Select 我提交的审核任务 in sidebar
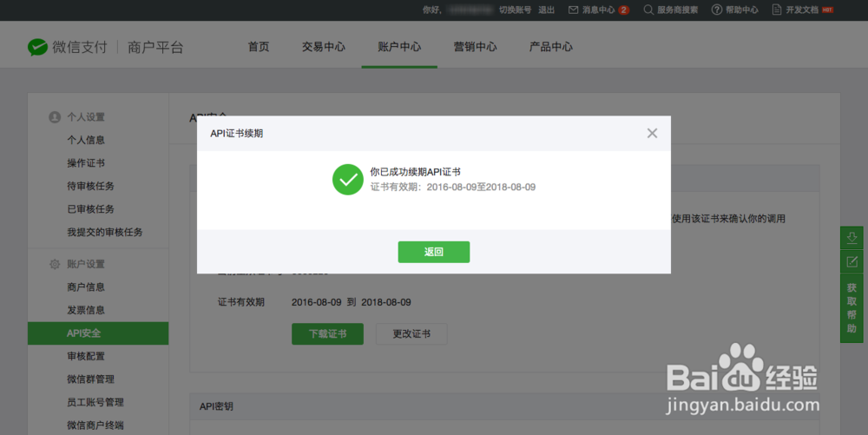The image size is (868, 435). pyautogui.click(x=105, y=232)
